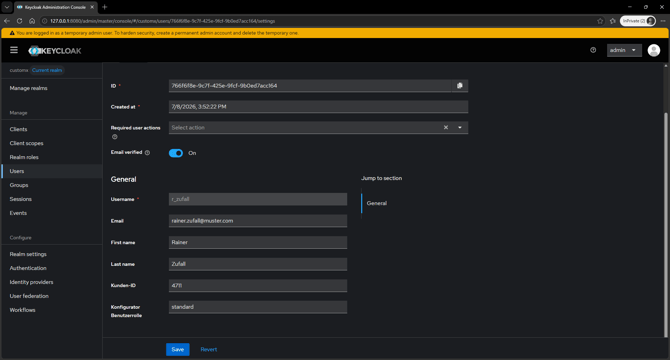Click the Current realm badge
The width and height of the screenshot is (670, 360).
point(47,70)
